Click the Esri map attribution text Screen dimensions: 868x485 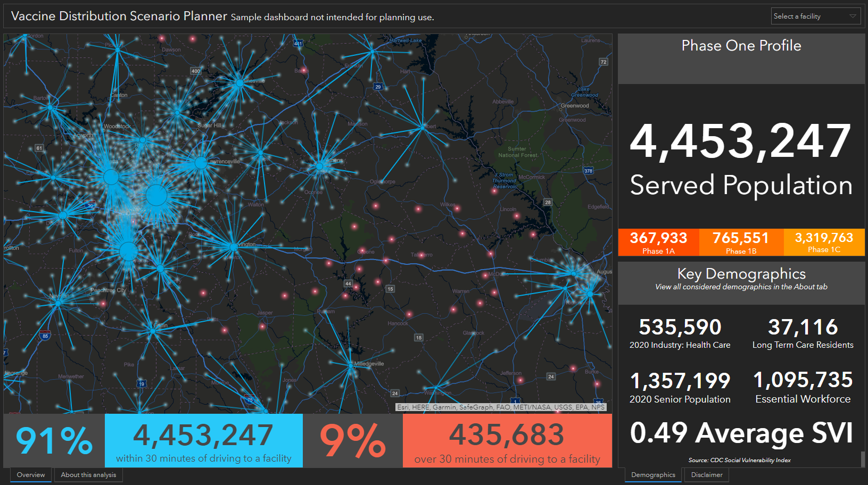click(500, 407)
